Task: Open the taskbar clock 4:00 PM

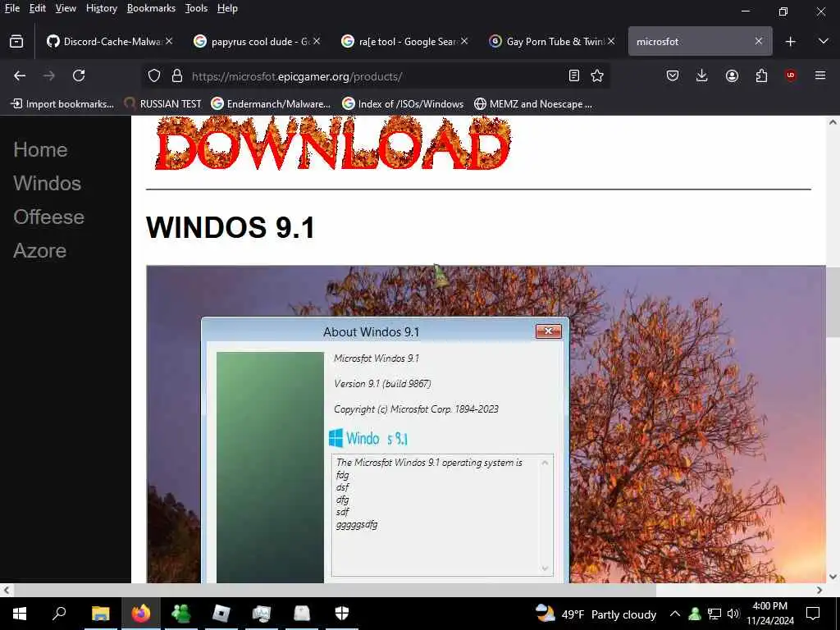Action: [x=769, y=614]
